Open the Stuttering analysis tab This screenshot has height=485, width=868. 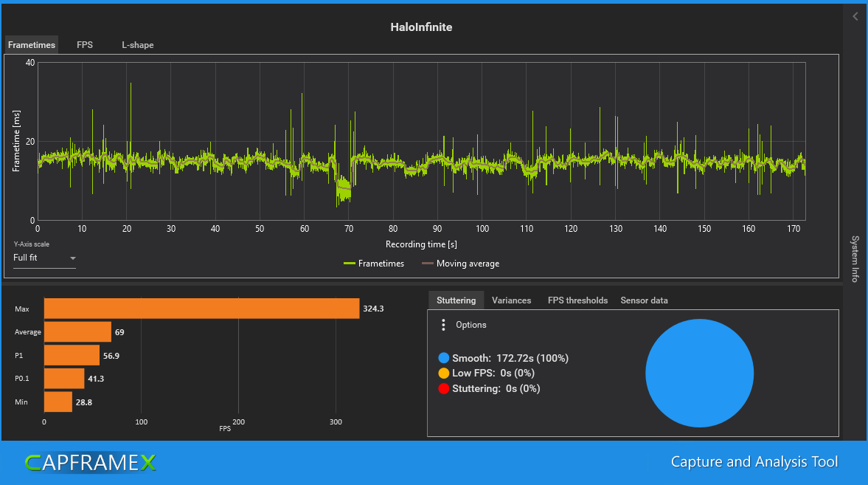coord(456,300)
